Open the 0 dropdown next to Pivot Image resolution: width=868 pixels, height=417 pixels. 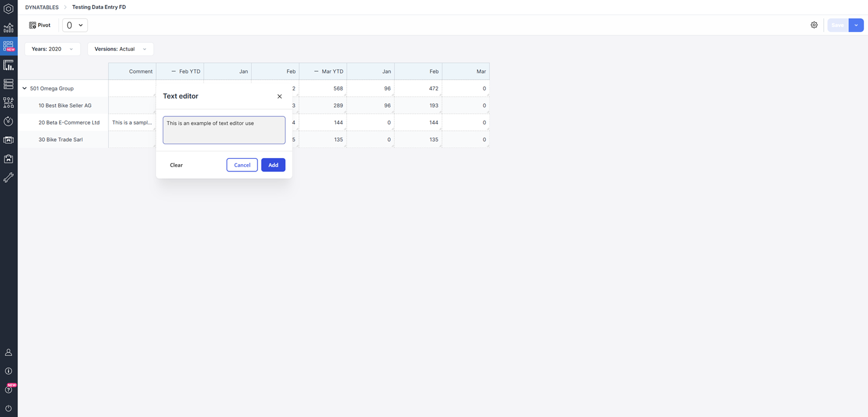click(74, 25)
